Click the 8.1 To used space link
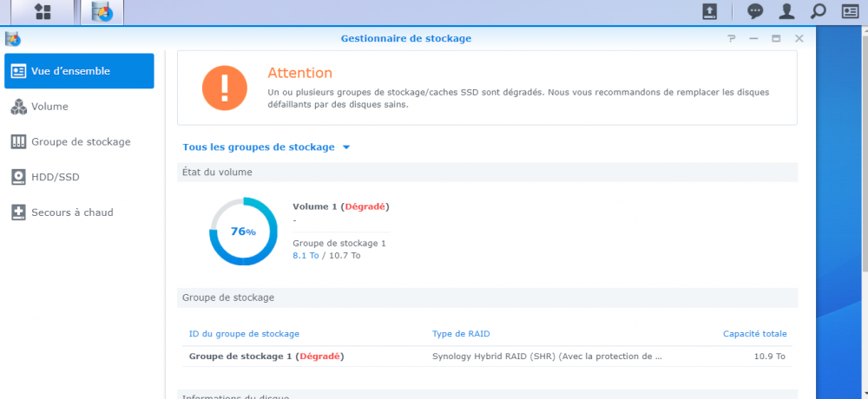The image size is (868, 399). pos(305,256)
